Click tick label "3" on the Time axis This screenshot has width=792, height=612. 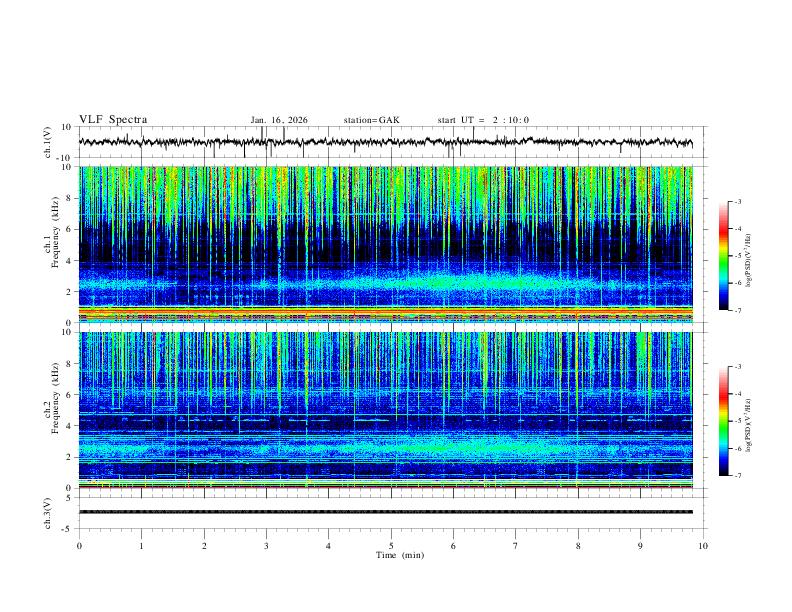point(266,546)
